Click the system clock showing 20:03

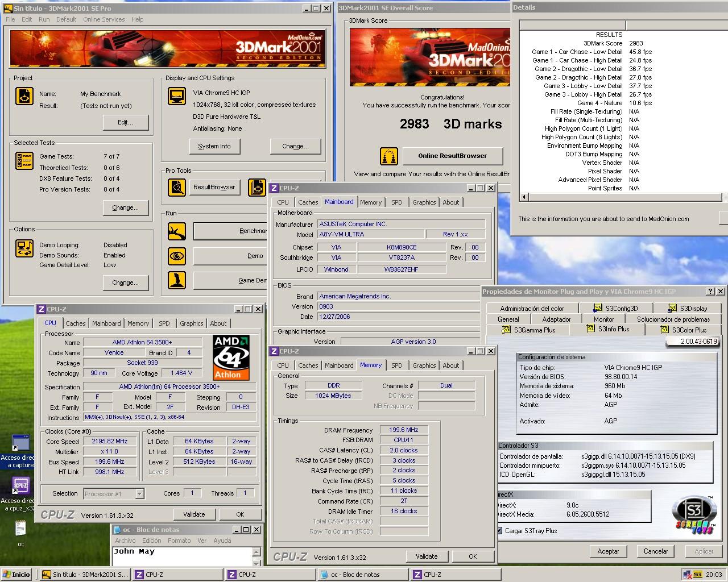[714, 575]
